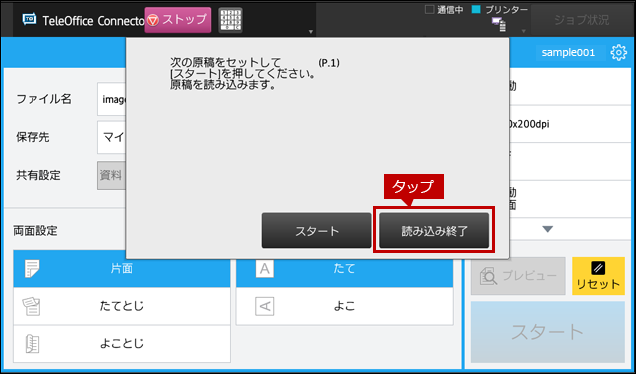Open the small dropdown arrow under the keypad
The height and width of the screenshot is (374, 636).
[x=311, y=32]
